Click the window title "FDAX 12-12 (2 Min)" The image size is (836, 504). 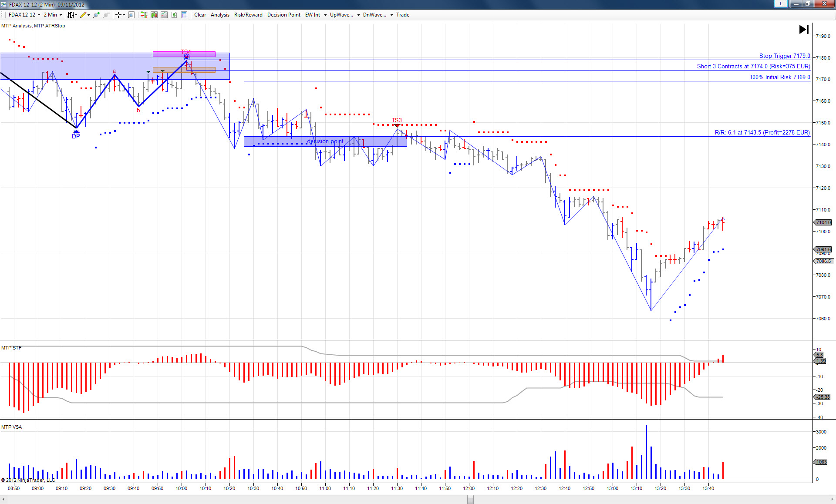point(31,4)
